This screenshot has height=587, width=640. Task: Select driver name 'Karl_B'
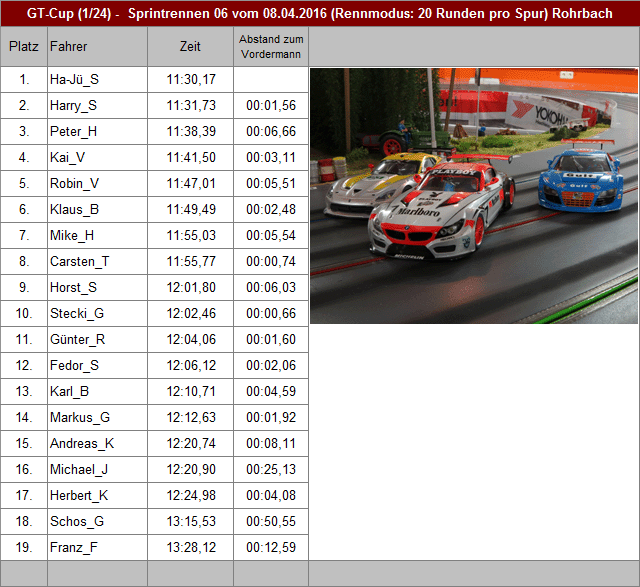tap(69, 391)
